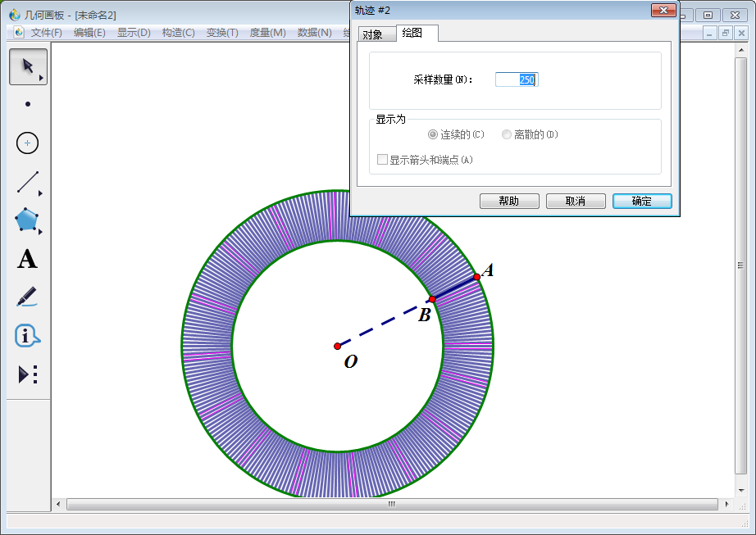
Task: Open the 显示(D) menu
Action: point(134,33)
